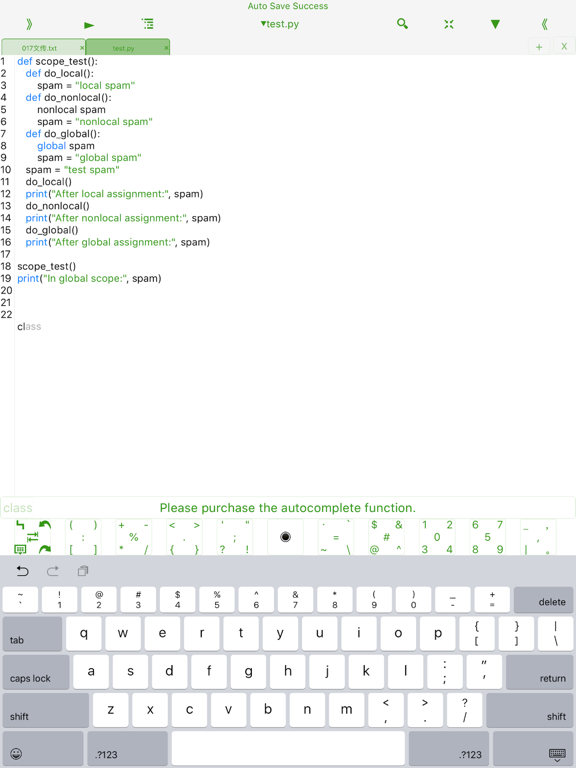Toggle the right shift key

[529, 710]
